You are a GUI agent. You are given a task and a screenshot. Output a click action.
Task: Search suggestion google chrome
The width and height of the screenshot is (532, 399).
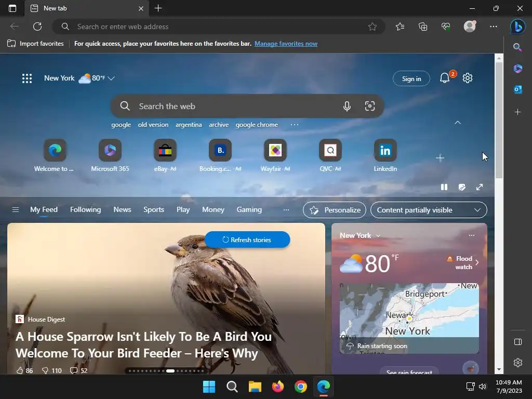point(257,125)
